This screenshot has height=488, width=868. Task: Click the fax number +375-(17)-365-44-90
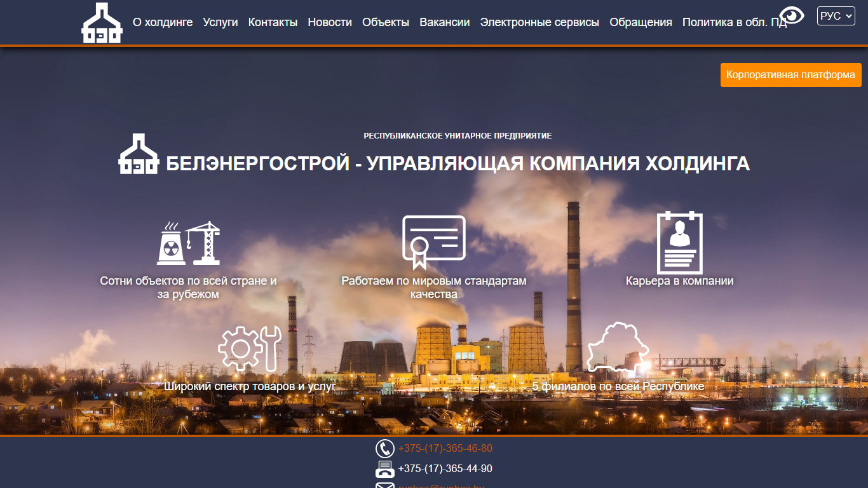pyautogui.click(x=445, y=469)
